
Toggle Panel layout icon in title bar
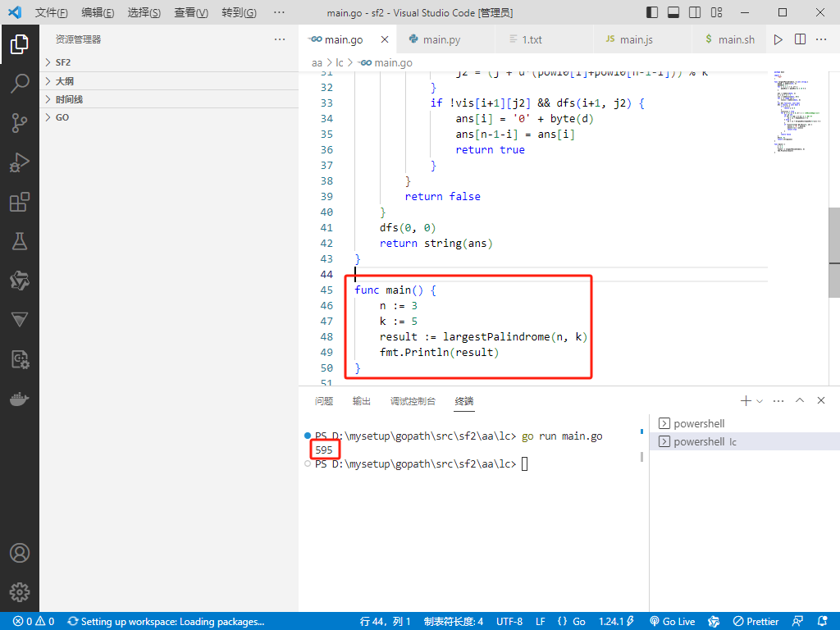click(x=673, y=12)
